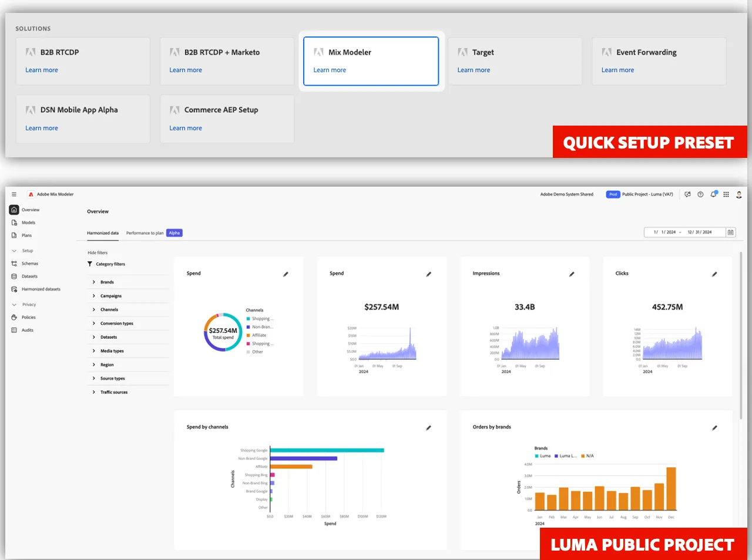Edit the Orders by brands widget
Image resolution: width=752 pixels, height=560 pixels.
pyautogui.click(x=714, y=428)
